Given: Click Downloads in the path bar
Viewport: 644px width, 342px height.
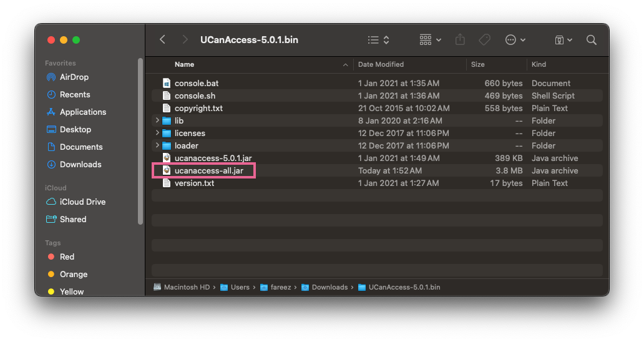Looking at the screenshot, I should click(x=325, y=288).
